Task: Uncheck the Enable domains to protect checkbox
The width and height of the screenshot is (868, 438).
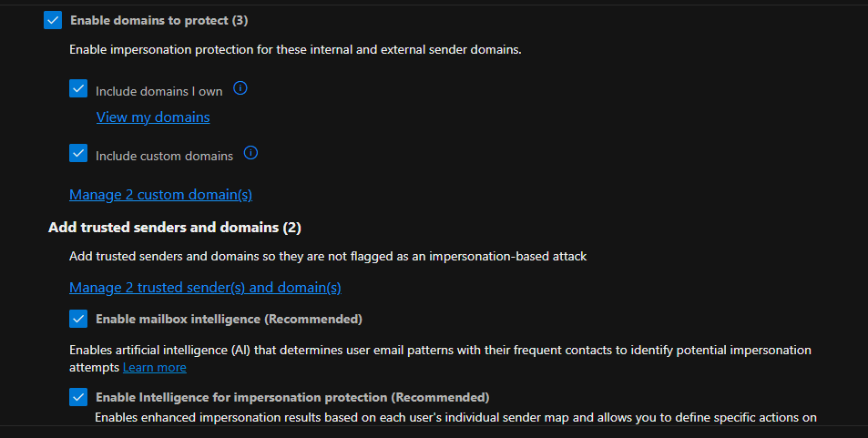Action: point(53,19)
